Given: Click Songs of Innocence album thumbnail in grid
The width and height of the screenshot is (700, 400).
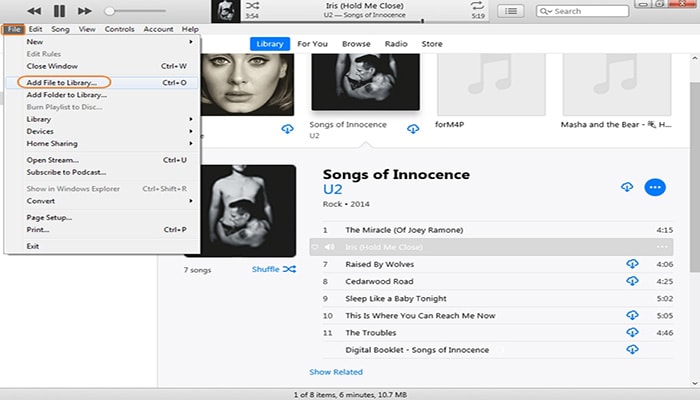Looking at the screenshot, I should point(366,82).
